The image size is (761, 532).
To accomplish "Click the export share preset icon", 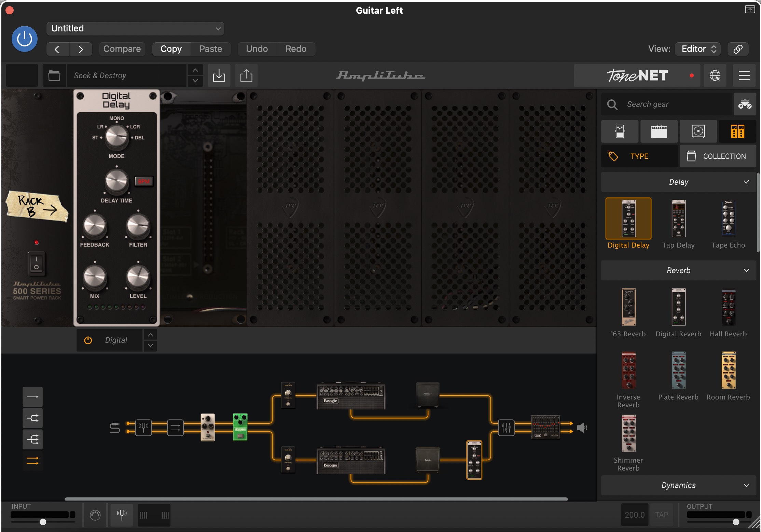I will pos(246,75).
